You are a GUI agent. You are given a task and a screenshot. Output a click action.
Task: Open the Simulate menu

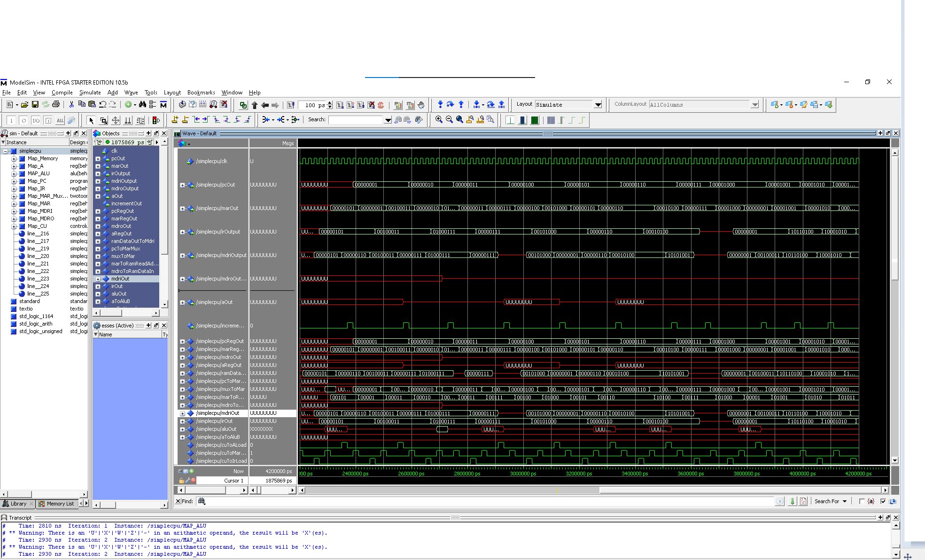tap(90, 93)
